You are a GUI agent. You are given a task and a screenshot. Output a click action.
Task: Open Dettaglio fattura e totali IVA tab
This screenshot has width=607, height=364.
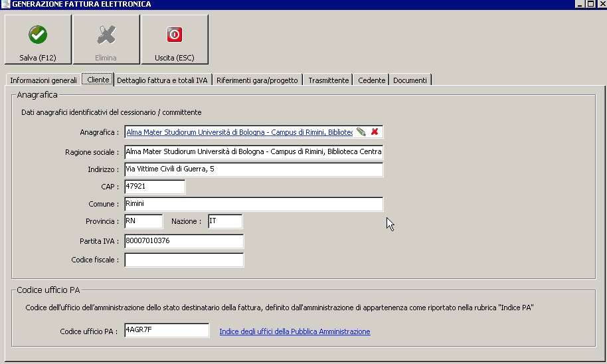[x=162, y=80]
